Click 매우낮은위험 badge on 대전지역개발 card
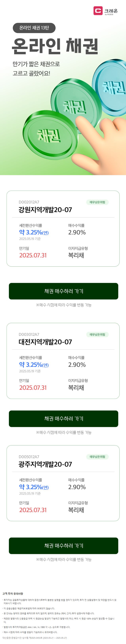 tap(97, 334)
